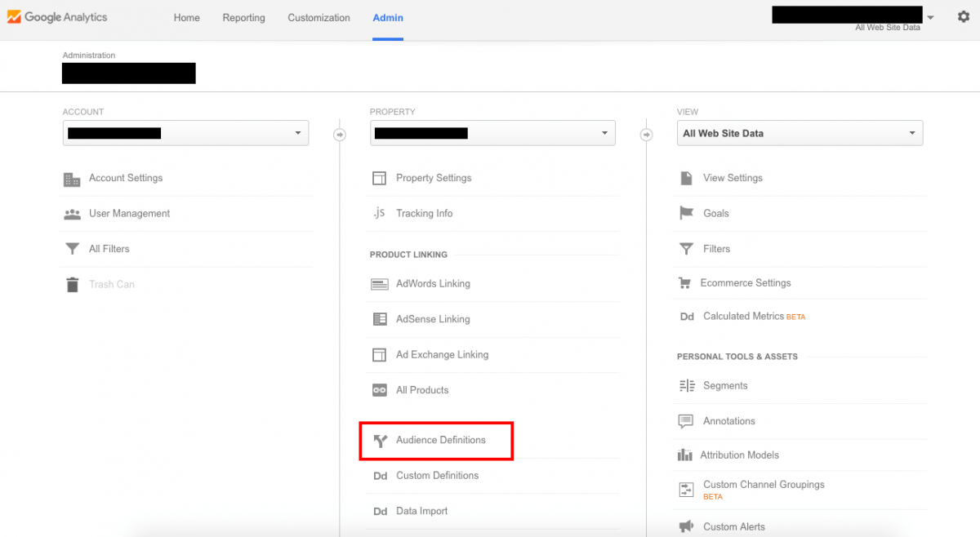Switch to the Reporting tab
The image size is (980, 537).
243,18
